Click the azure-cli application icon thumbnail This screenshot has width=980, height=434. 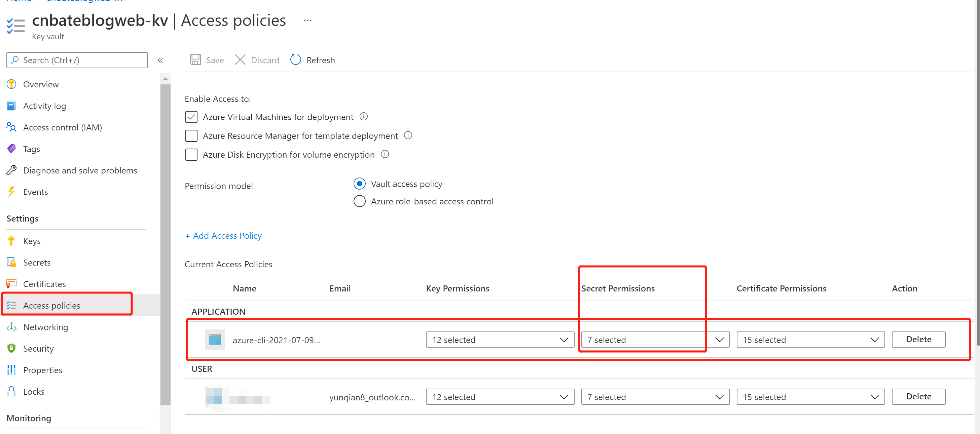pos(215,340)
